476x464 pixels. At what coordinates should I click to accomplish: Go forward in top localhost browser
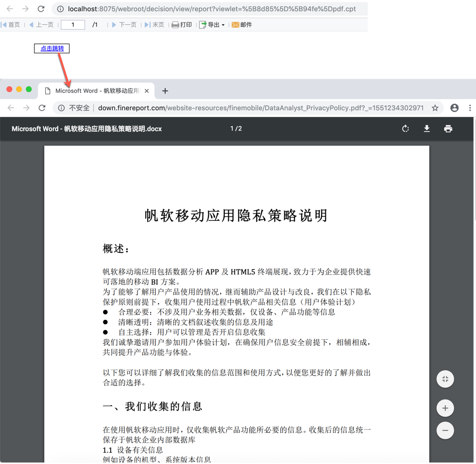(x=25, y=9)
